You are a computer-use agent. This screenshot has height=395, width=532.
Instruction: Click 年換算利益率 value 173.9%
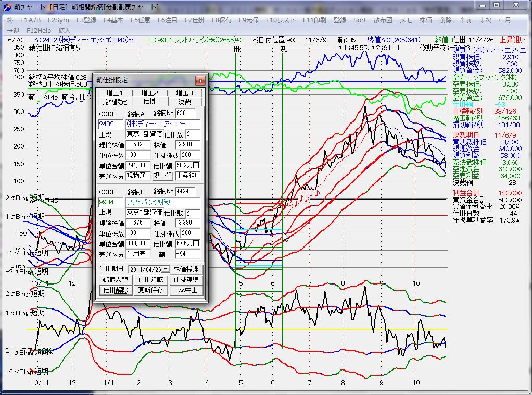[x=509, y=220]
